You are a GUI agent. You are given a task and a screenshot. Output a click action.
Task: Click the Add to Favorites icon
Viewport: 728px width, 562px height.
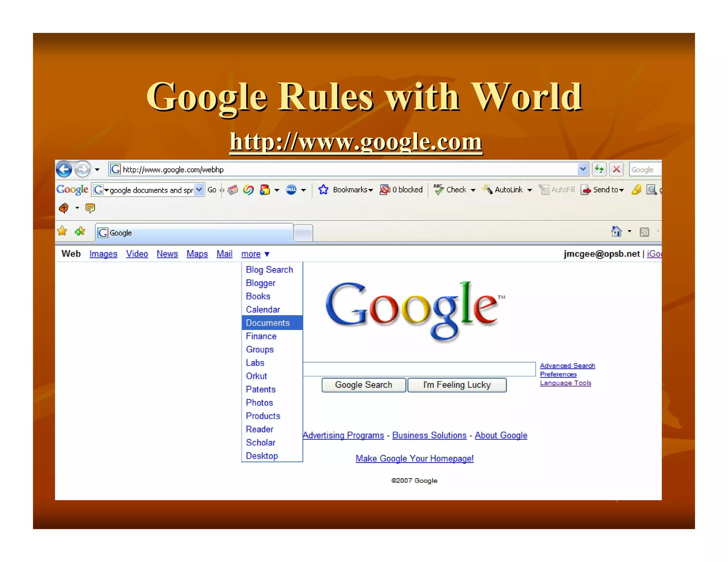coord(80,231)
